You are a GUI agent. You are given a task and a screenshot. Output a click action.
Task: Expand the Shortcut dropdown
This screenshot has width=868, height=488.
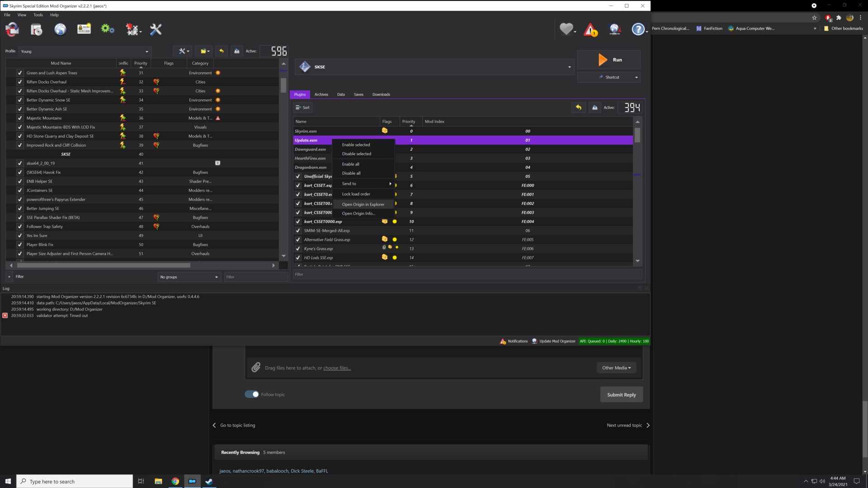click(x=637, y=77)
